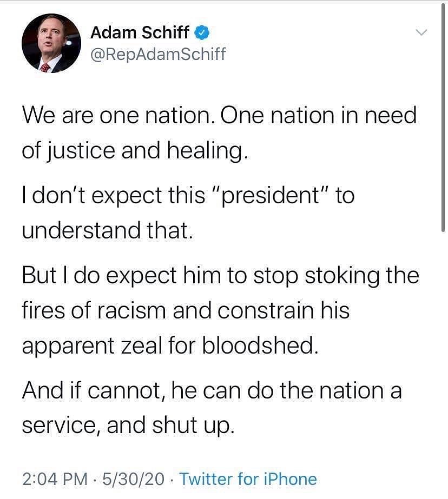The height and width of the screenshot is (499, 448).
Task: Open the @RepAdamSchiff handle link
Action: coord(158,54)
